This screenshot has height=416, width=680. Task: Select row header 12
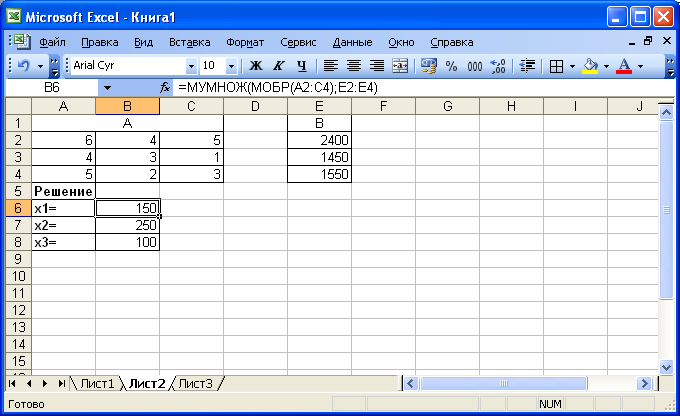[18, 310]
